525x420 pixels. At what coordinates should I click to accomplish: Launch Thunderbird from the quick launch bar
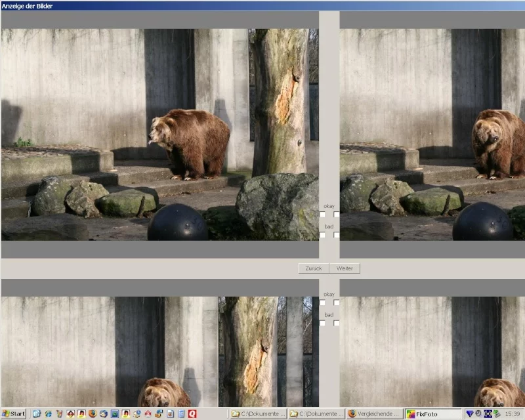point(104,413)
